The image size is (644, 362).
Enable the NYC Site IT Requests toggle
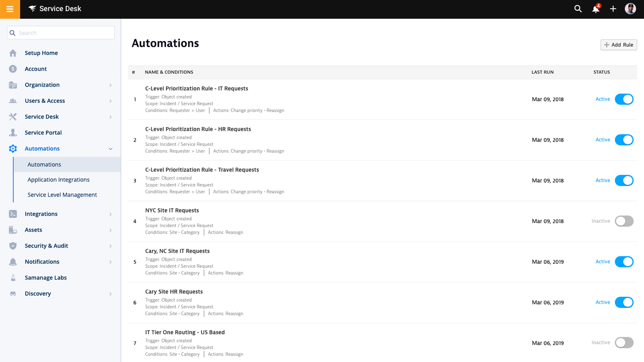[x=624, y=221]
